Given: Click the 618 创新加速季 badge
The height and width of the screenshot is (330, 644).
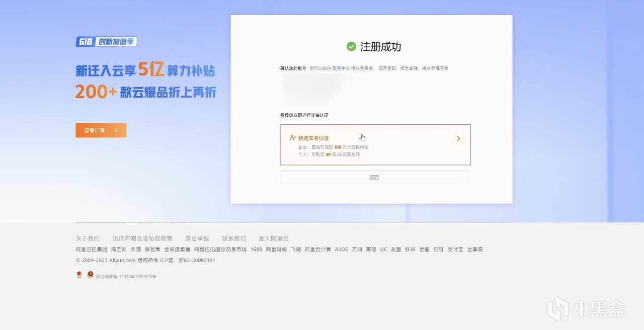Looking at the screenshot, I should click(107, 42).
